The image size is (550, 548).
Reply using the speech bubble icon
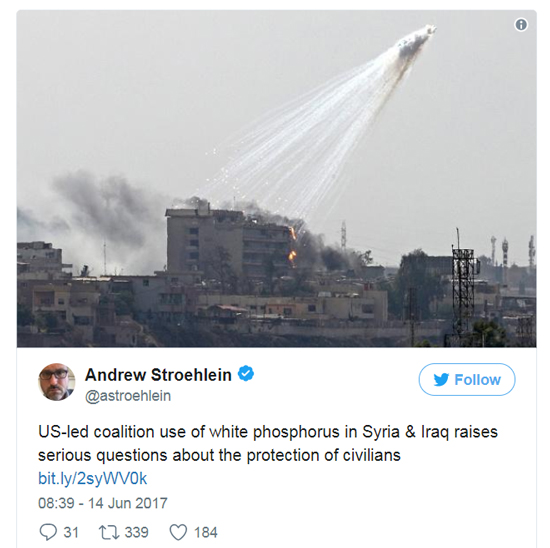point(48,532)
